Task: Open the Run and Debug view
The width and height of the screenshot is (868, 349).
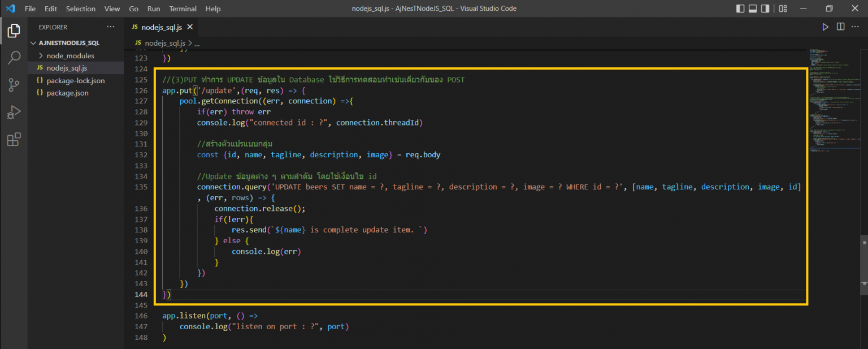Action: tap(14, 112)
